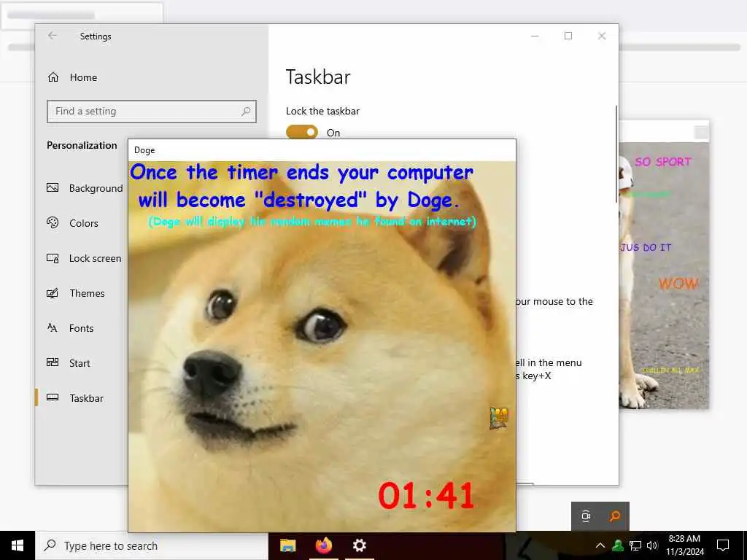This screenshot has height=560, width=747.
Task: Click the magnifier icon in Find a setting
Action: pos(246,112)
